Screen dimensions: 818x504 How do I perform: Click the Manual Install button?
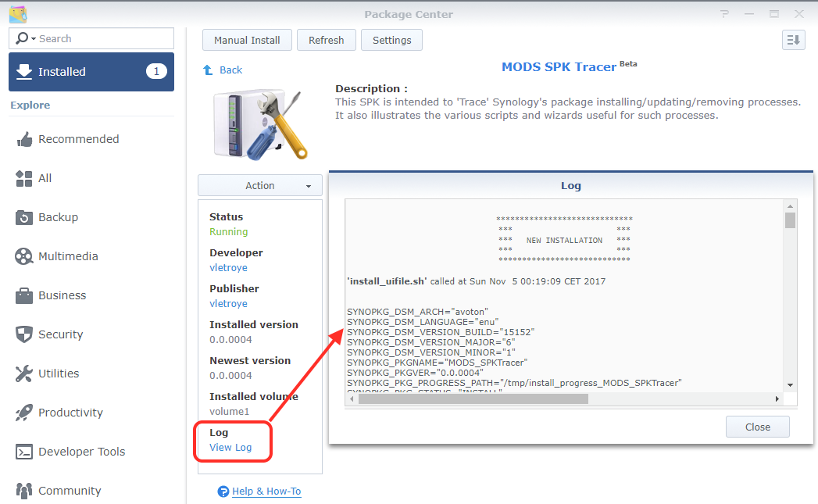248,40
